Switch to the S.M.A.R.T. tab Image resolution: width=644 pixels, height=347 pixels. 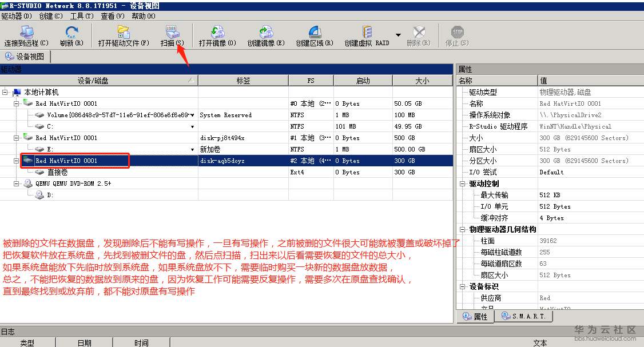[524, 316]
